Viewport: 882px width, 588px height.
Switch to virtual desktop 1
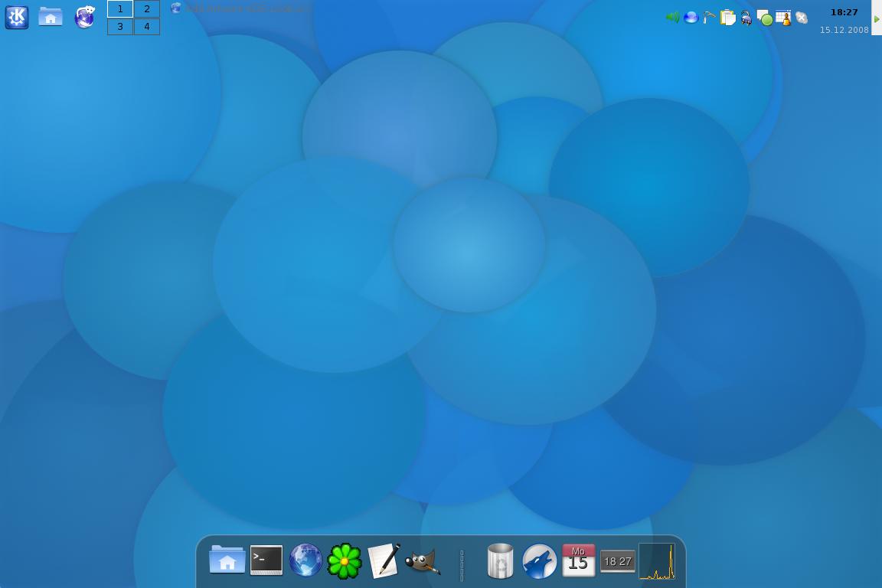120,9
